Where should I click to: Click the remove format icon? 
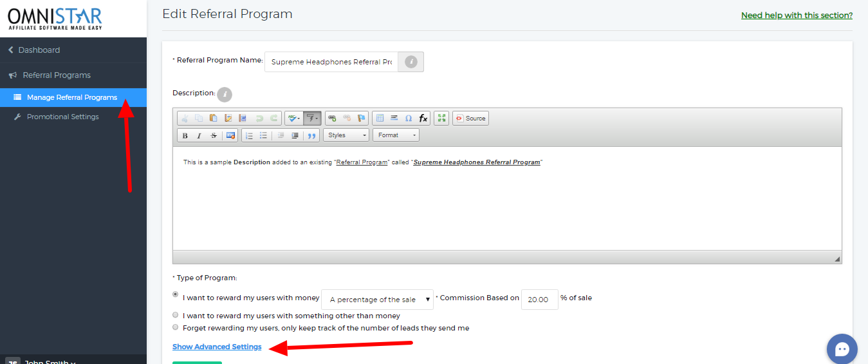click(230, 135)
